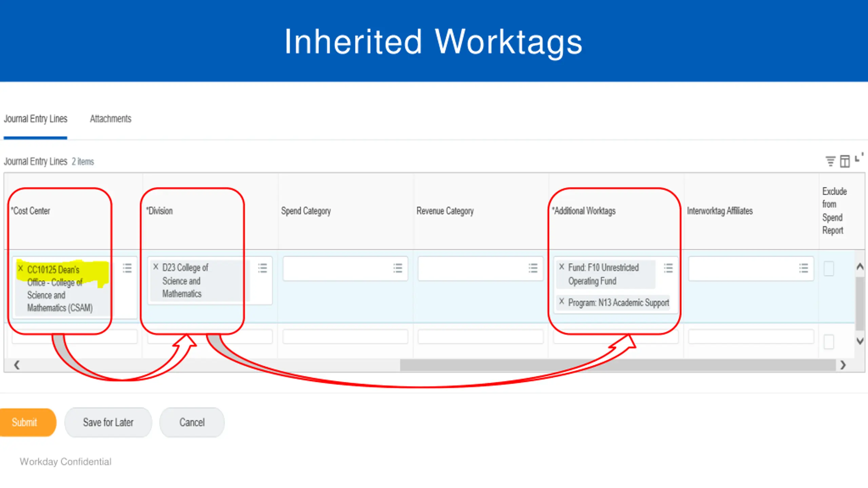Check Exclude from Spend Report first row

point(829,268)
